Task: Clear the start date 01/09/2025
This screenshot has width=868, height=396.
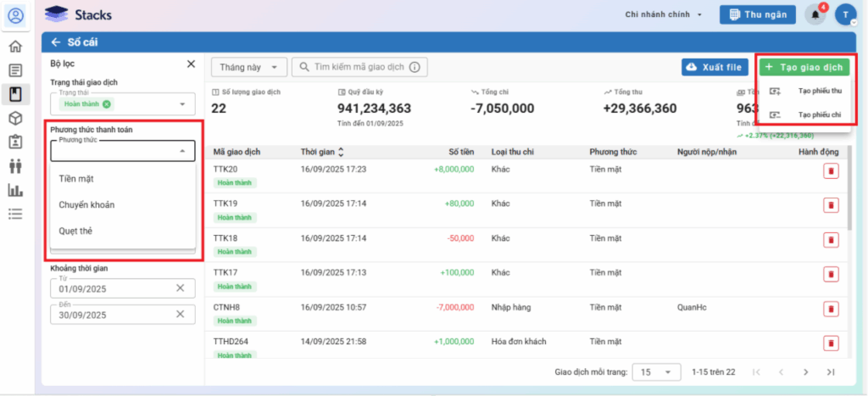Action: pyautogui.click(x=180, y=288)
